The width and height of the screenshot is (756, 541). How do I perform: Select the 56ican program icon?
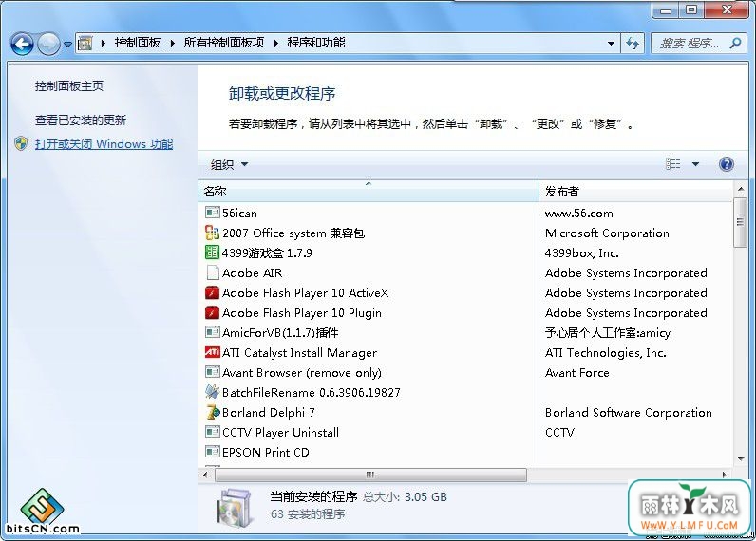[x=212, y=213]
